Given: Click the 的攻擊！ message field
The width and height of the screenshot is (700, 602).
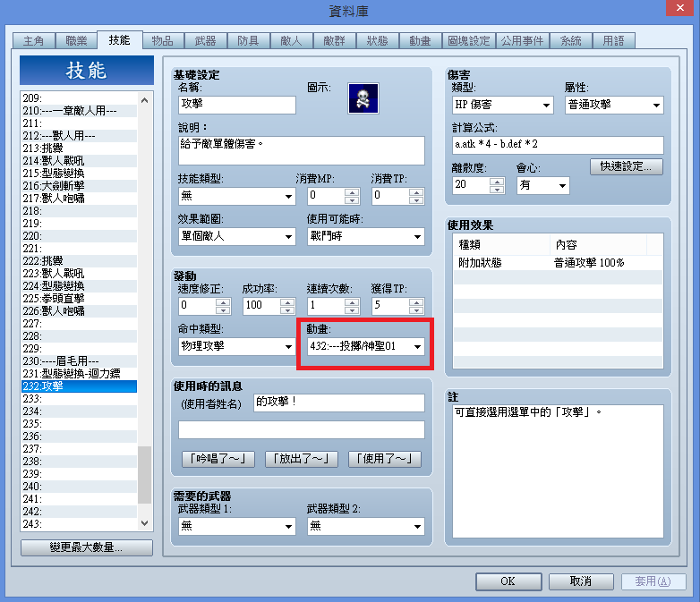Looking at the screenshot, I should point(339,403).
